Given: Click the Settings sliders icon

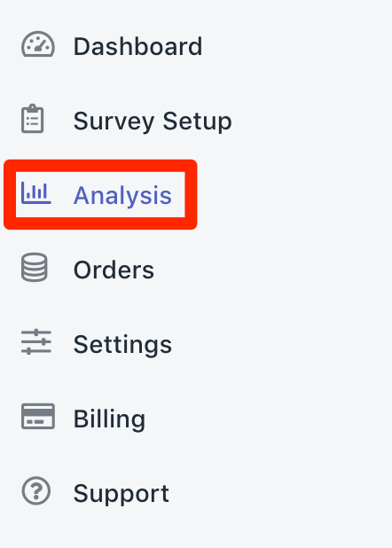Looking at the screenshot, I should 36,341.
